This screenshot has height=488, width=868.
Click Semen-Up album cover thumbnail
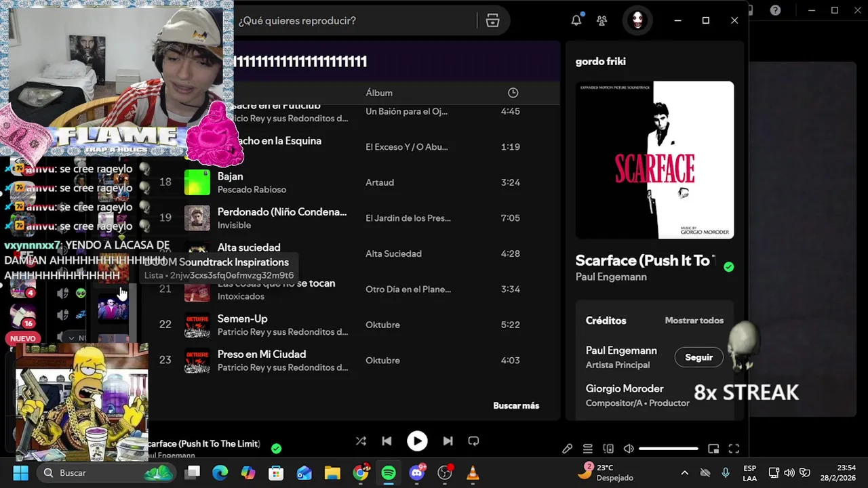(197, 325)
